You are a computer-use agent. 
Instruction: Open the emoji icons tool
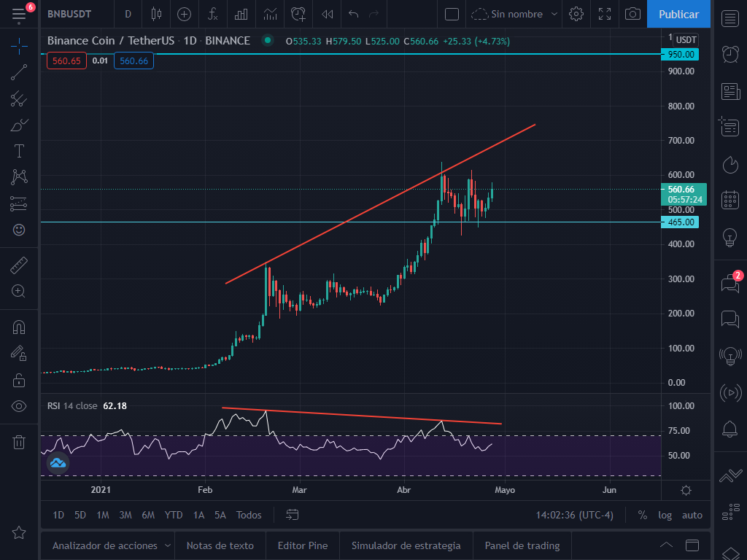click(x=18, y=230)
